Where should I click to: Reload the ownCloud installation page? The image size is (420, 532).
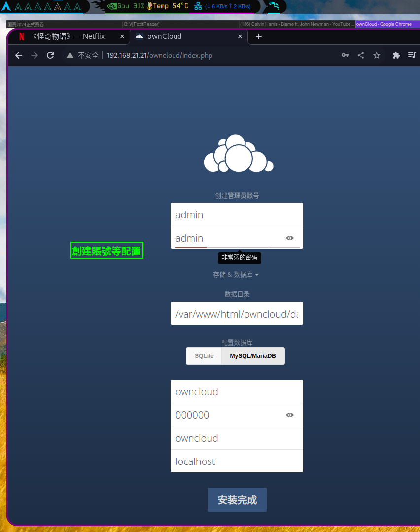coord(50,55)
